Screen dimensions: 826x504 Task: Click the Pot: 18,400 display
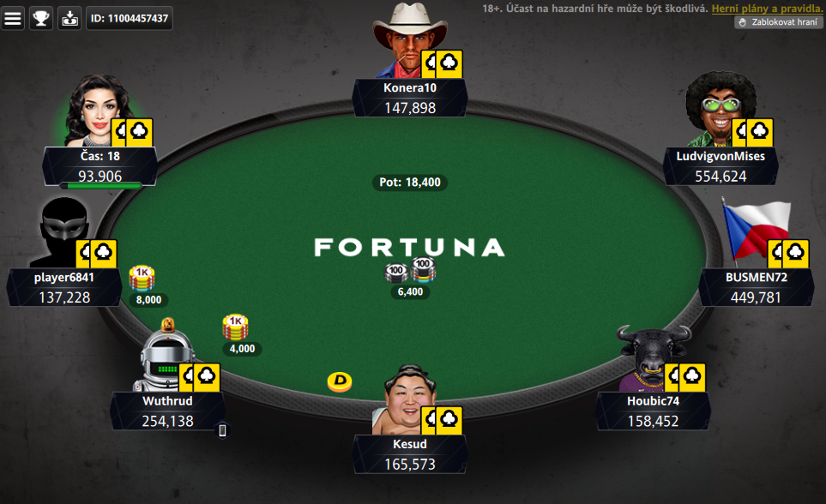[410, 183]
